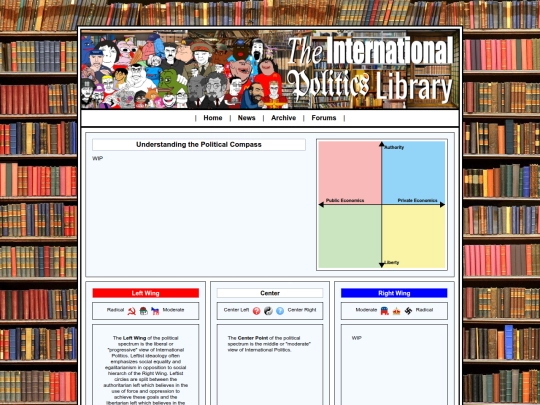
Task: Click the blue donkey Democrat icon
Action: click(155, 311)
